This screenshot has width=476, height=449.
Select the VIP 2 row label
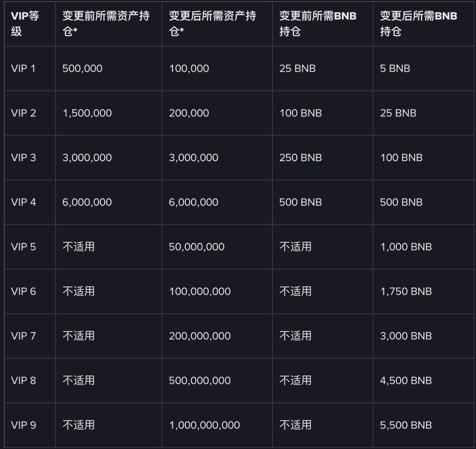[x=23, y=113]
